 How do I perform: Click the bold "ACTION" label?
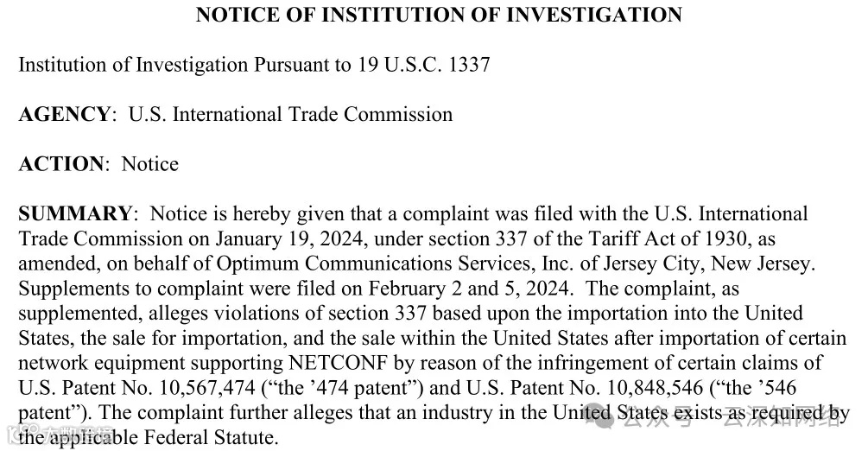[x=62, y=164]
